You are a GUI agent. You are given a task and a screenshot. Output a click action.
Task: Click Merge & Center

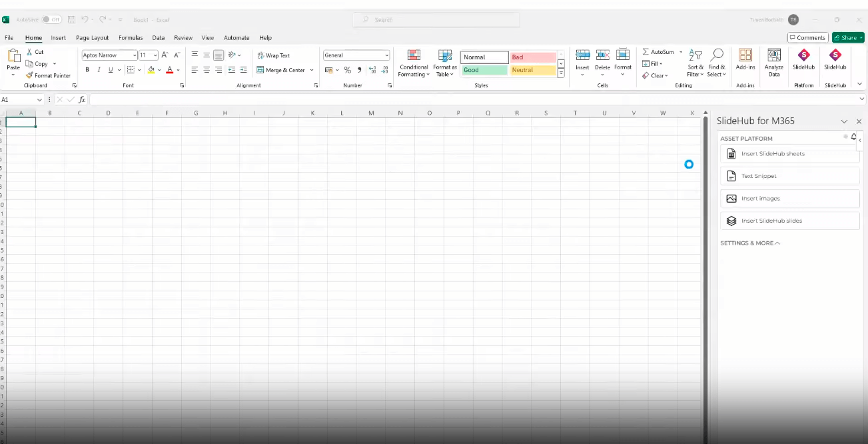281,70
